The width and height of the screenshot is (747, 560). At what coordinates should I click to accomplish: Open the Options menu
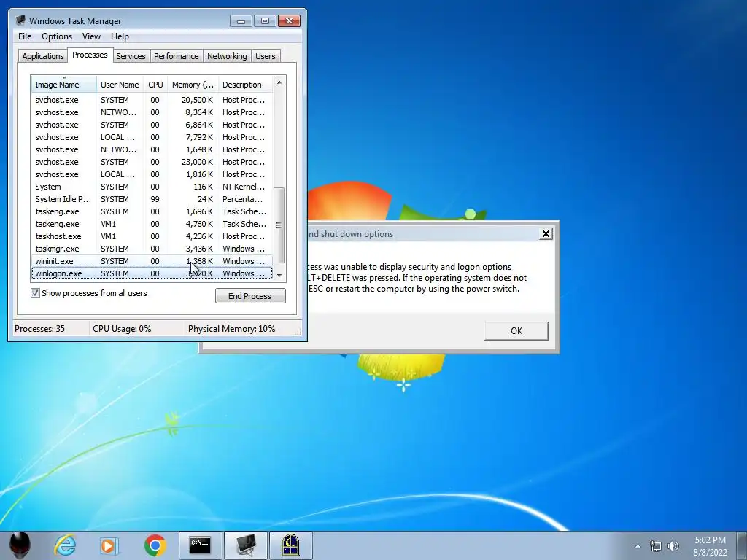pyautogui.click(x=57, y=36)
